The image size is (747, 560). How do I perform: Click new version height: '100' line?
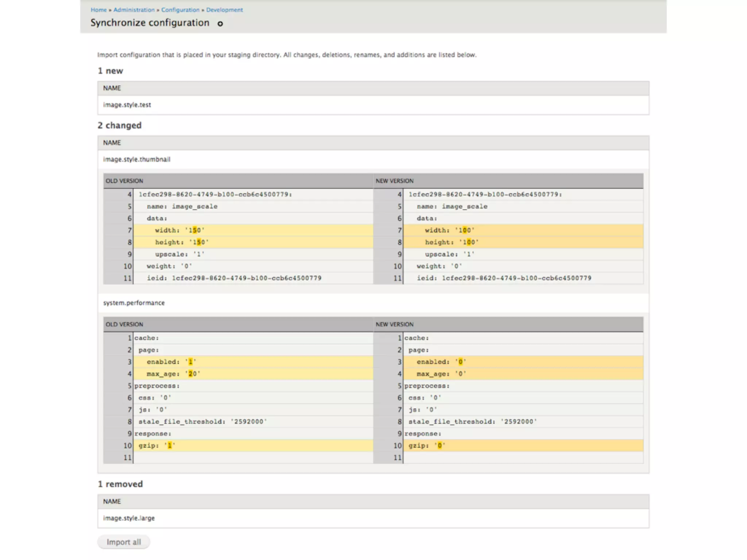click(523, 242)
